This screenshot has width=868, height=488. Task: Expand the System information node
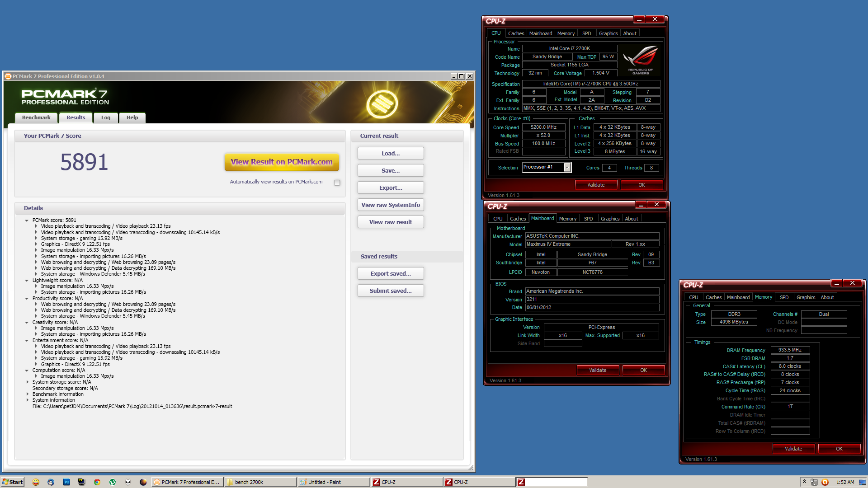(x=27, y=400)
